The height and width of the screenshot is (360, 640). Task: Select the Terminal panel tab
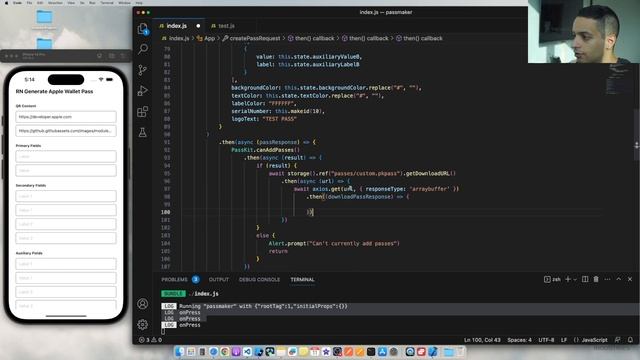[302, 280]
